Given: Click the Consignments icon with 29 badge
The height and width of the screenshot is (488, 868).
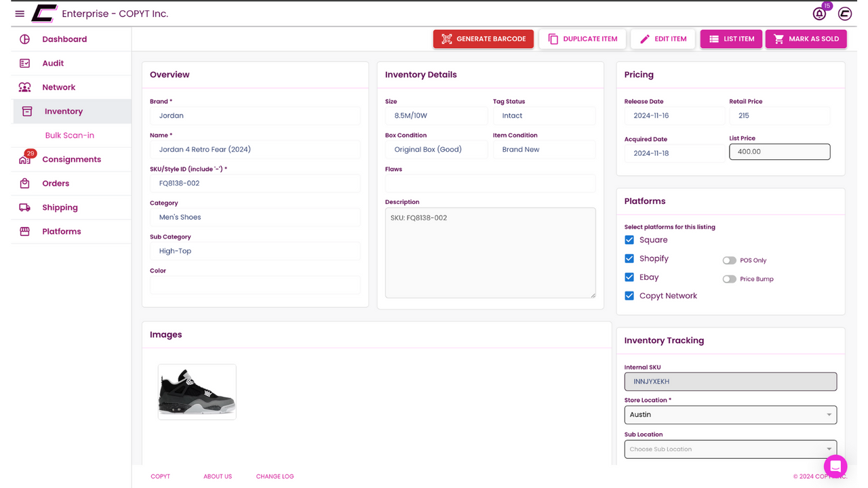Looking at the screenshot, I should coord(25,159).
